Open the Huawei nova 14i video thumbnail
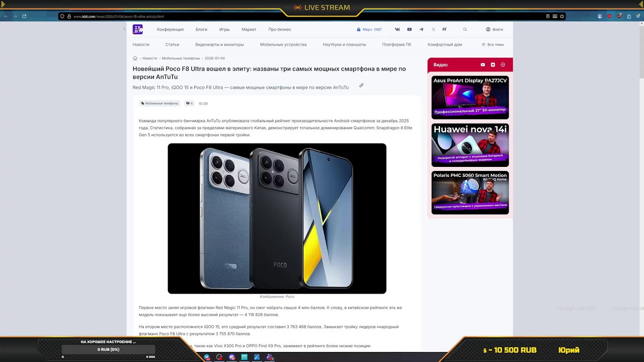This screenshot has width=644, height=362. (x=470, y=145)
